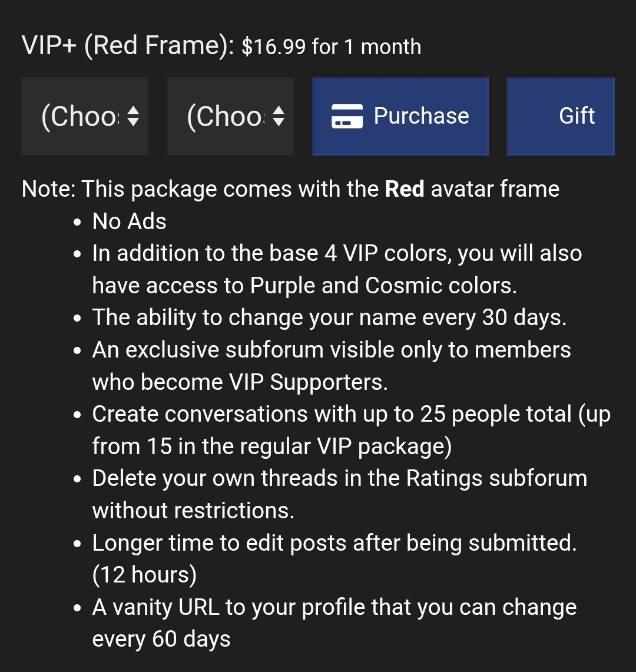The width and height of the screenshot is (636, 672).
Task: Open the first (Choose) selection box
Action: (x=85, y=116)
